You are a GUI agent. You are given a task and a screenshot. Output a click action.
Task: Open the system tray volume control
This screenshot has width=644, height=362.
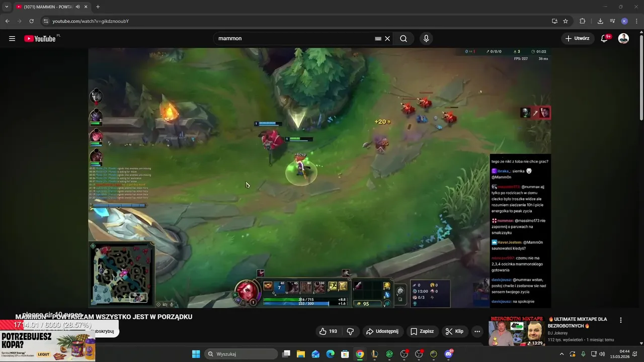tap(602, 354)
